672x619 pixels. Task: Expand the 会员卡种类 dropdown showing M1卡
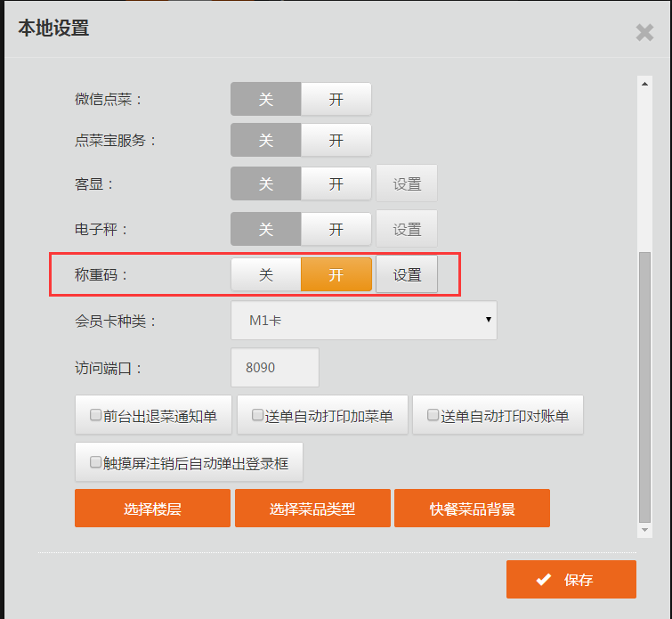364,320
